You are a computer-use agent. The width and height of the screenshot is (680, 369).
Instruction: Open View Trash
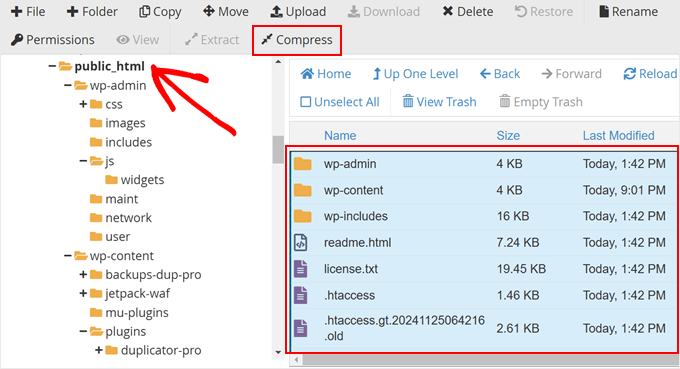[439, 102]
